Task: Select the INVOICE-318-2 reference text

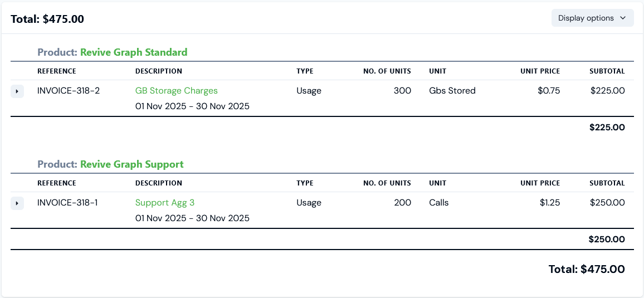Action: coord(69,91)
